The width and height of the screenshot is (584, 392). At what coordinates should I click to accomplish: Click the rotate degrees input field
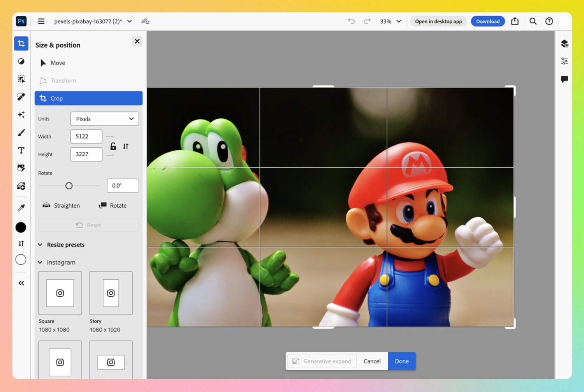click(123, 186)
